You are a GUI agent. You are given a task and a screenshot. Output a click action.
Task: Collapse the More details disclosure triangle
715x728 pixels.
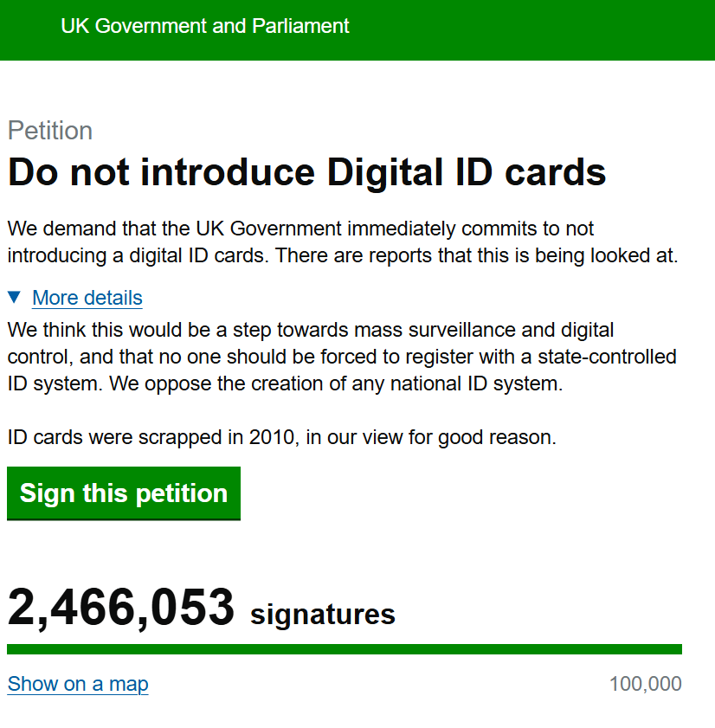[x=14, y=298]
